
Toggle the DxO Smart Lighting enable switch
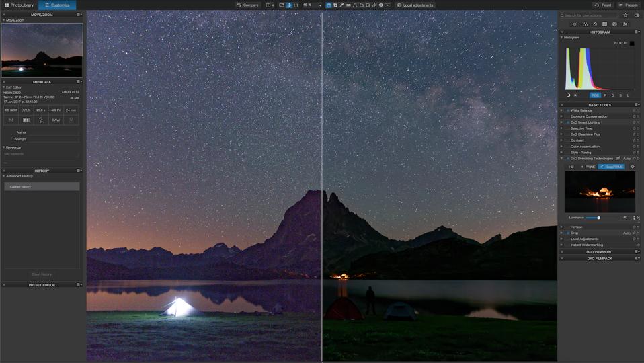pos(568,122)
